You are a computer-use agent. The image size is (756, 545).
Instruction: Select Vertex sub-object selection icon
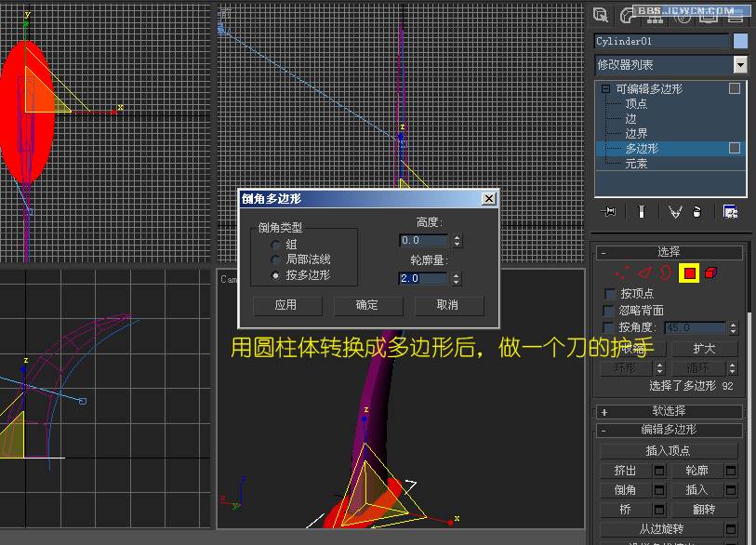(x=622, y=273)
